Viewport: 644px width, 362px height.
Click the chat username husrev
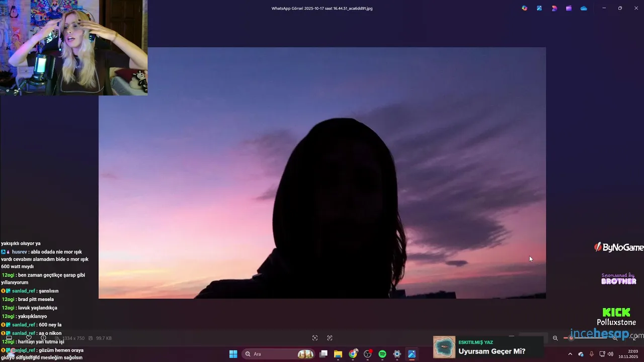20,252
